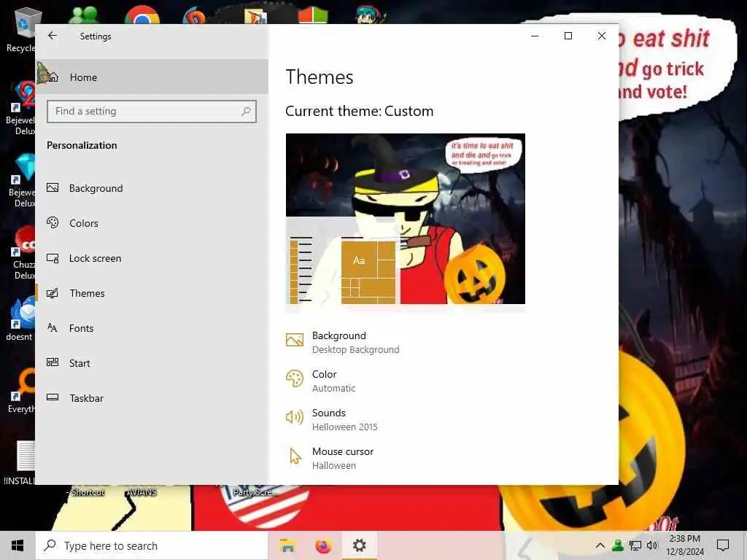Click the theme Mouse cursor arrow icon

pos(295,456)
